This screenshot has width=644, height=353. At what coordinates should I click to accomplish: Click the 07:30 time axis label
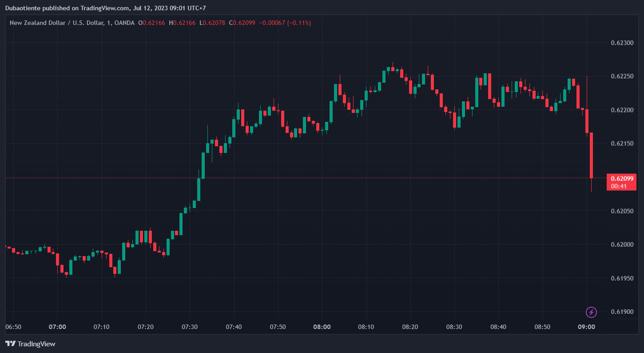pyautogui.click(x=190, y=327)
